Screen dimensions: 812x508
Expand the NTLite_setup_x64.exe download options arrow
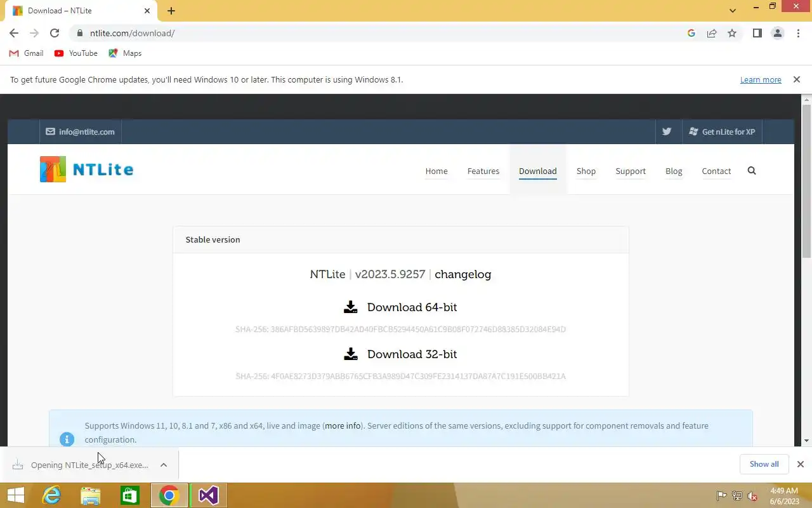pos(164,465)
